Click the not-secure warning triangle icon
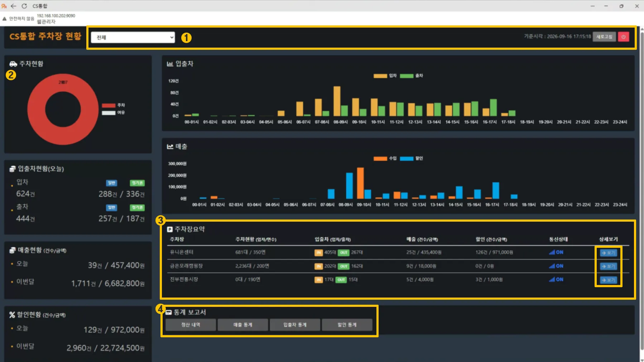The width and height of the screenshot is (644, 362). 4,19
